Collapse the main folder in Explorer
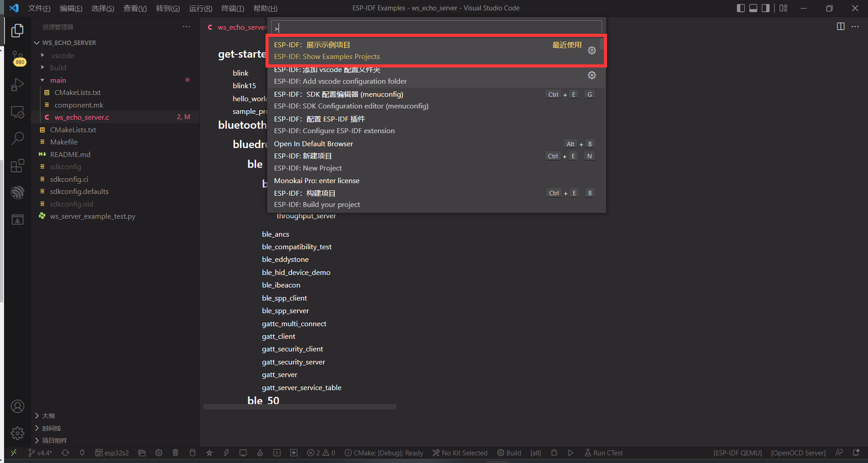Screen dimensions: 868x463 (58, 80)
